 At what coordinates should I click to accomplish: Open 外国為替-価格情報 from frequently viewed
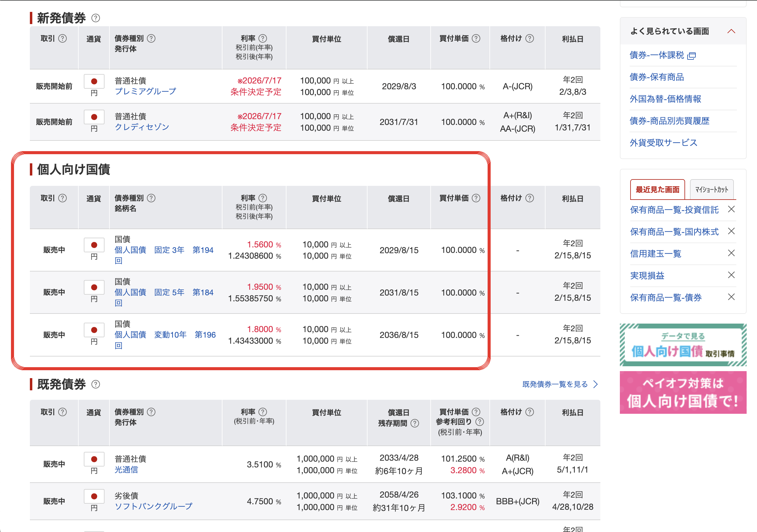[x=665, y=99]
